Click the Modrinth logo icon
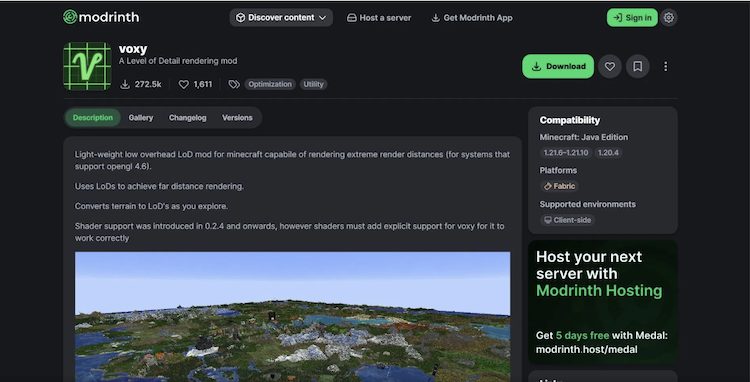 70,17
